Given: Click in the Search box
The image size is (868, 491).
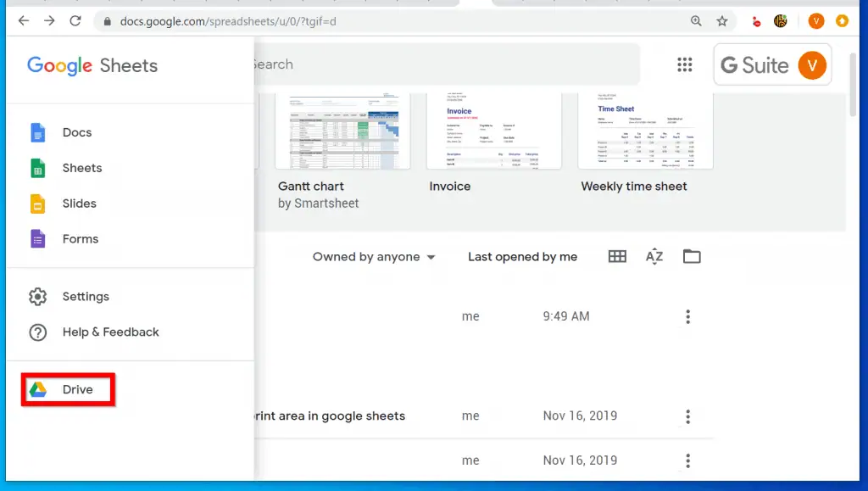Looking at the screenshot, I should point(446,64).
